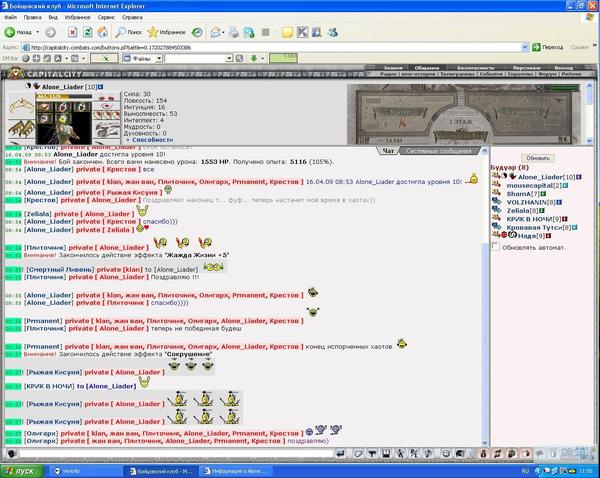This screenshot has width=600, height=478.
Task: Open the Избранное menu in menu bar
Action: pyautogui.click(x=78, y=18)
